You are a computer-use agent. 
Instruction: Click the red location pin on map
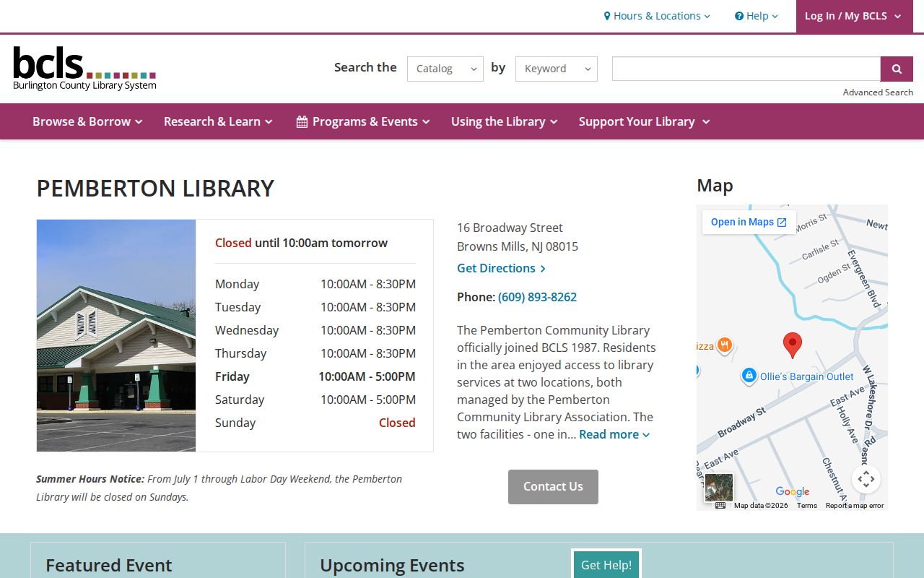(x=793, y=345)
